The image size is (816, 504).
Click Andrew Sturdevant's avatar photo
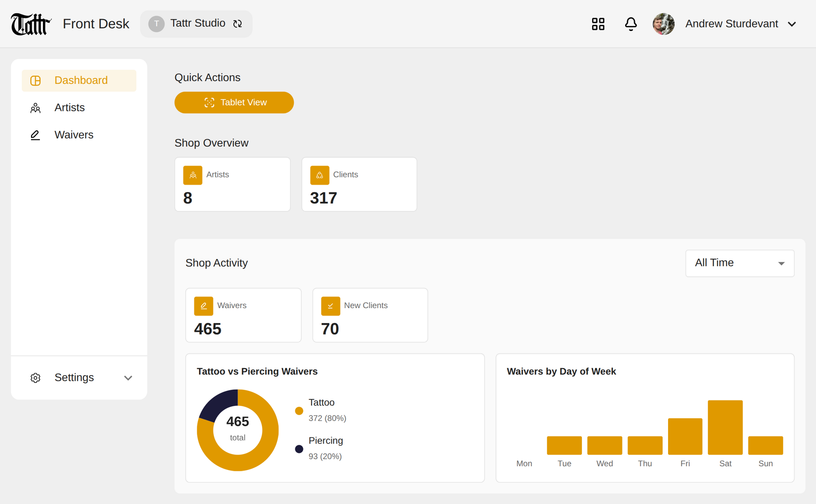(663, 24)
